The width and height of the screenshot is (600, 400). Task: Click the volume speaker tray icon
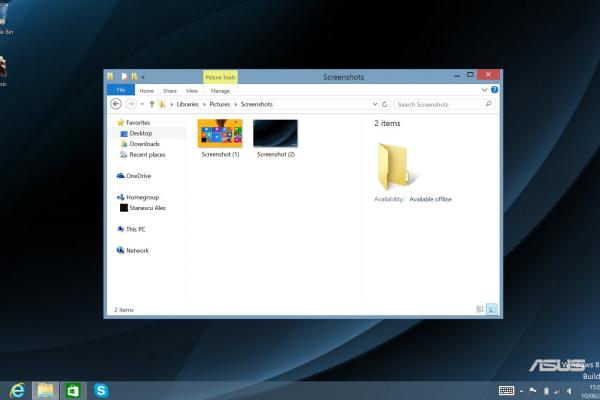click(569, 391)
